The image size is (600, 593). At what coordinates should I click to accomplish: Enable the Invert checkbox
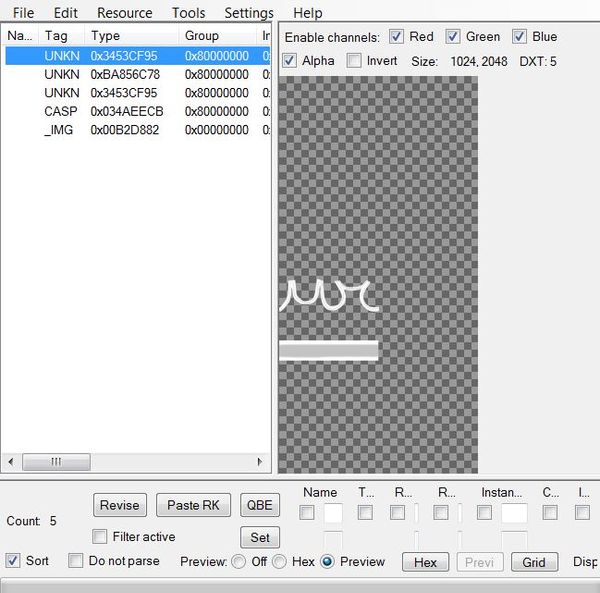click(x=354, y=61)
